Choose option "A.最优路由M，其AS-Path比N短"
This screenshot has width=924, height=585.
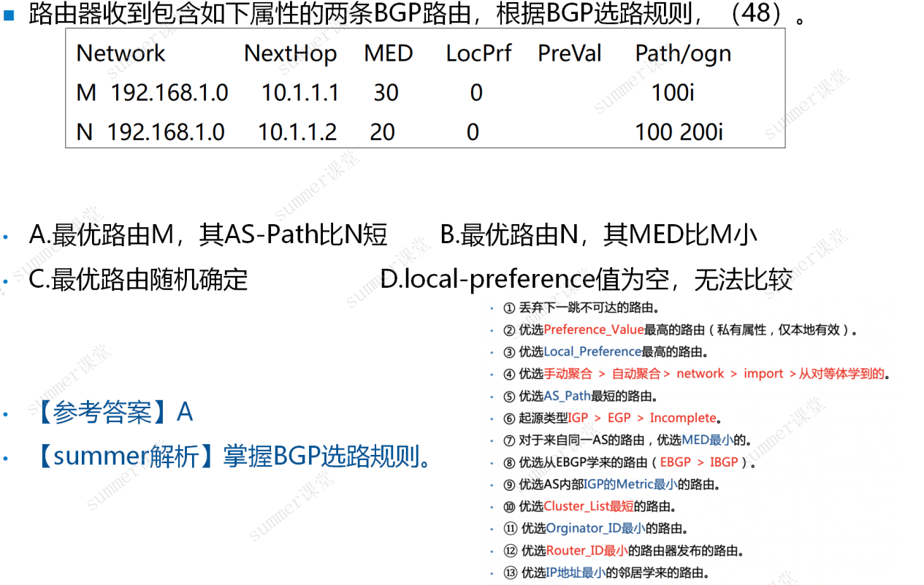(x=208, y=235)
